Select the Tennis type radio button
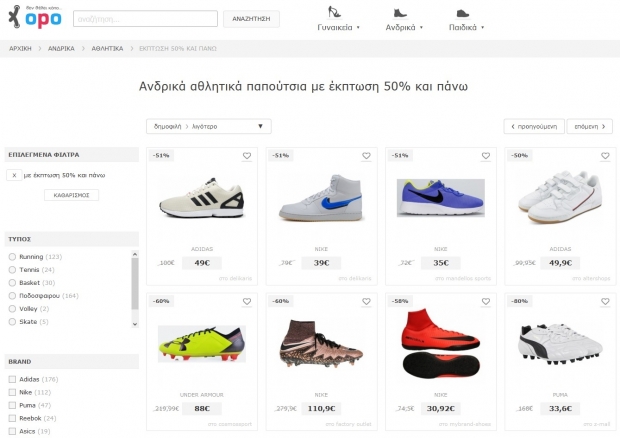620x438 pixels. 12,270
